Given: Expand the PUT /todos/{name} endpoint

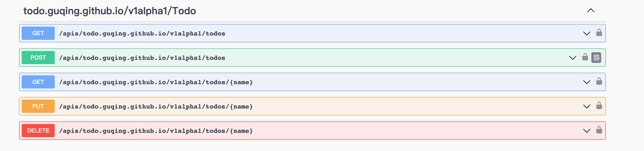Looking at the screenshot, I should (x=587, y=106).
